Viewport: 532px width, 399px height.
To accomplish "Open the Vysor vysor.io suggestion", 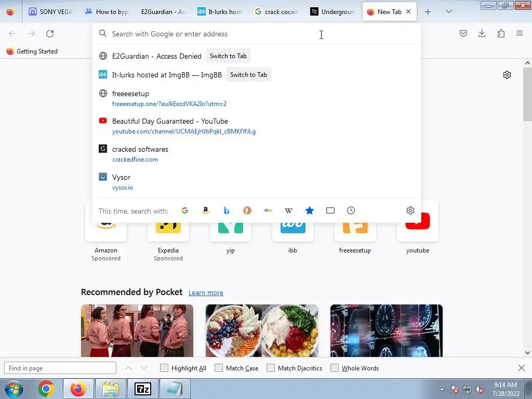I will (257, 182).
